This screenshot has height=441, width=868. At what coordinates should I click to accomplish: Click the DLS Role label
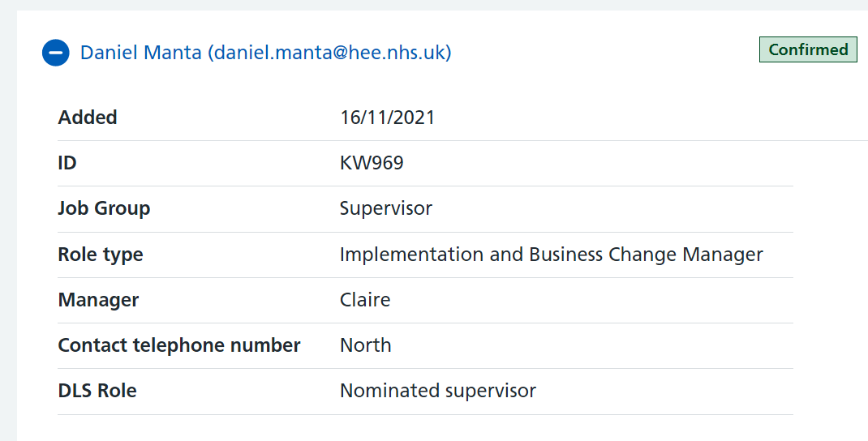point(97,391)
